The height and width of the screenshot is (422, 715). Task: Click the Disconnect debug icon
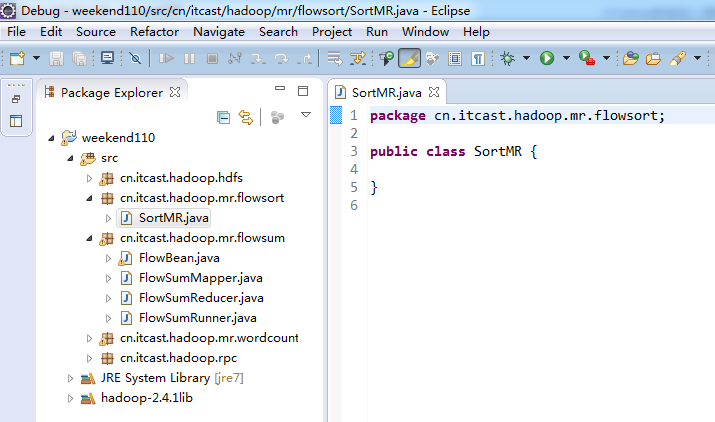[x=235, y=58]
